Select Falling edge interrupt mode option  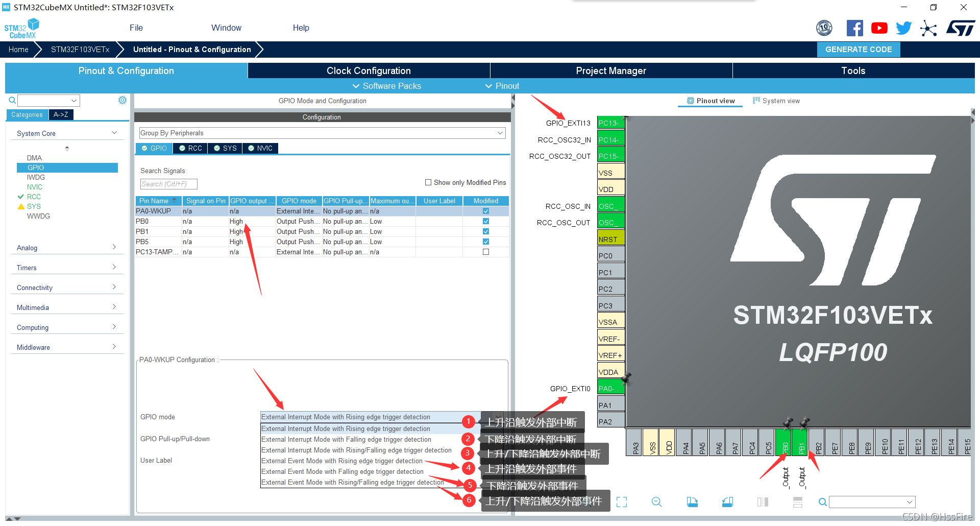[x=346, y=439]
